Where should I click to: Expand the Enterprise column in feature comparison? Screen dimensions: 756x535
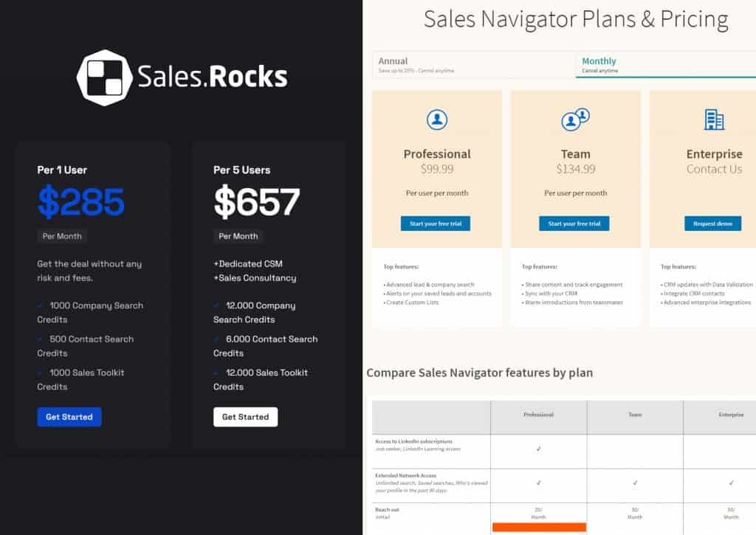pos(730,415)
